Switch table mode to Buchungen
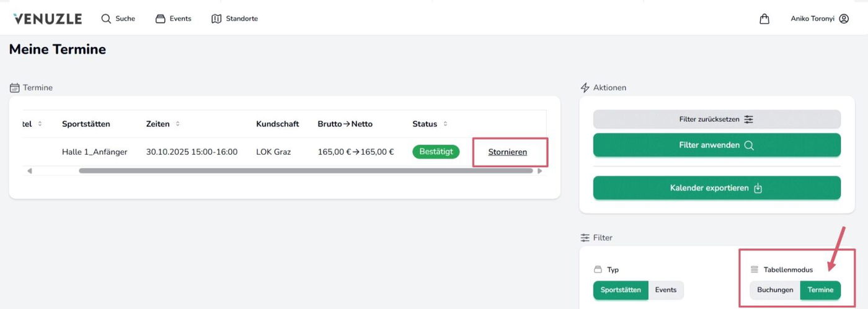The height and width of the screenshot is (309, 868). click(775, 290)
